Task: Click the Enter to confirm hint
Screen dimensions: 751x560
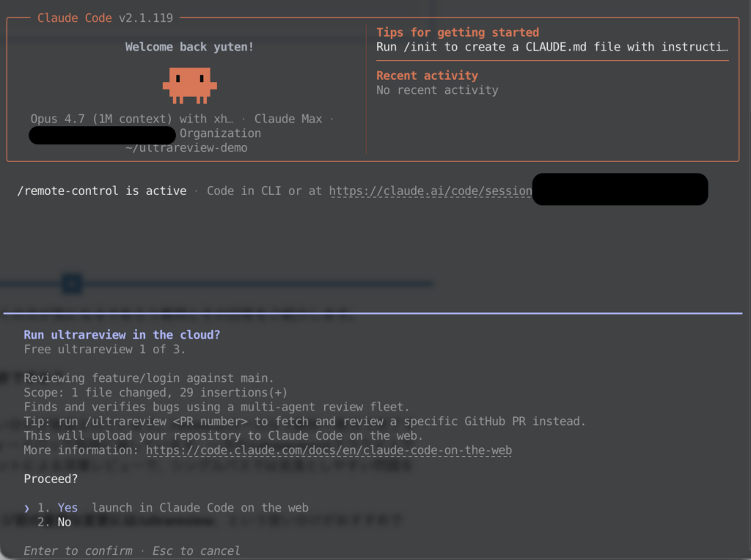Action: click(78, 550)
